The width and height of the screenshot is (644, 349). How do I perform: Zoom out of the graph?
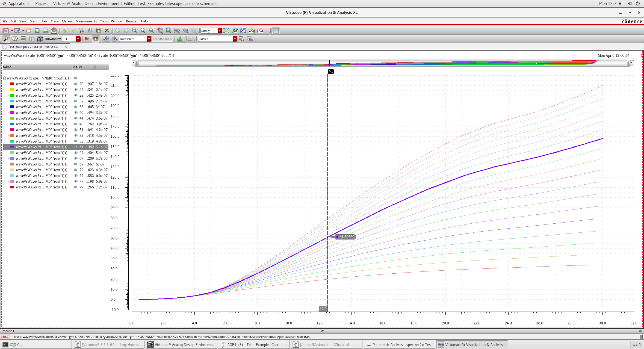pos(151,31)
